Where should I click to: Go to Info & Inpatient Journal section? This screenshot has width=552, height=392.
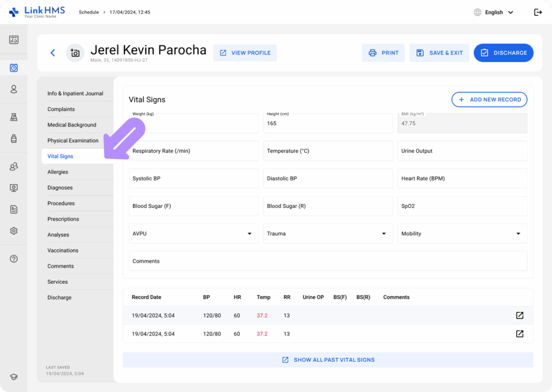(75, 94)
